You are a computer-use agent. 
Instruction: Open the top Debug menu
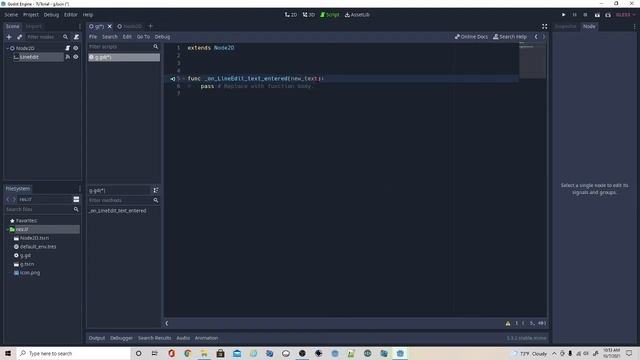coord(51,15)
